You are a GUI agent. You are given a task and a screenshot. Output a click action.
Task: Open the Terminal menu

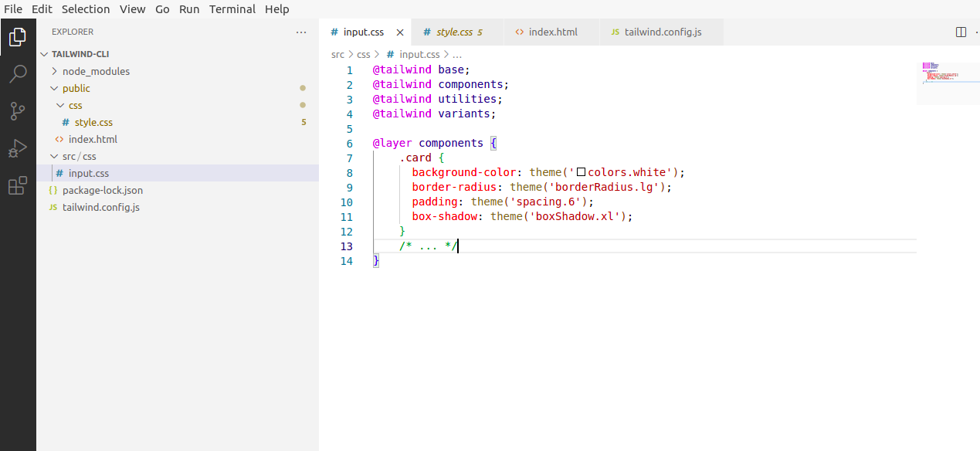pos(232,8)
